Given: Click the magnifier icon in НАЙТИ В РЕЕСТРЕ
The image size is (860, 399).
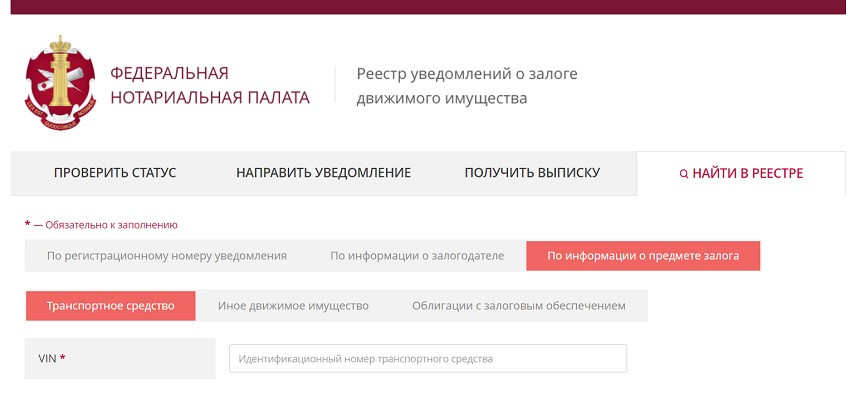Looking at the screenshot, I should (683, 174).
